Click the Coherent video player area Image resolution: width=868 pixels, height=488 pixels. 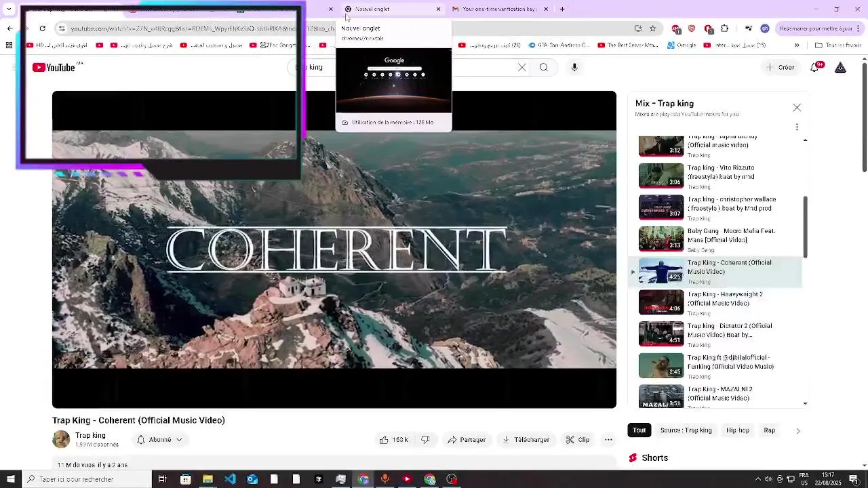334,249
